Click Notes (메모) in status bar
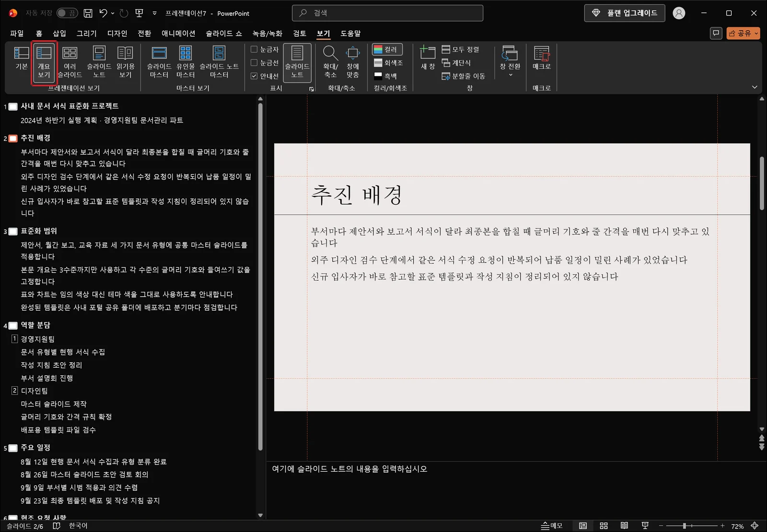Viewport: 767px width, 532px height. pyautogui.click(x=552, y=526)
